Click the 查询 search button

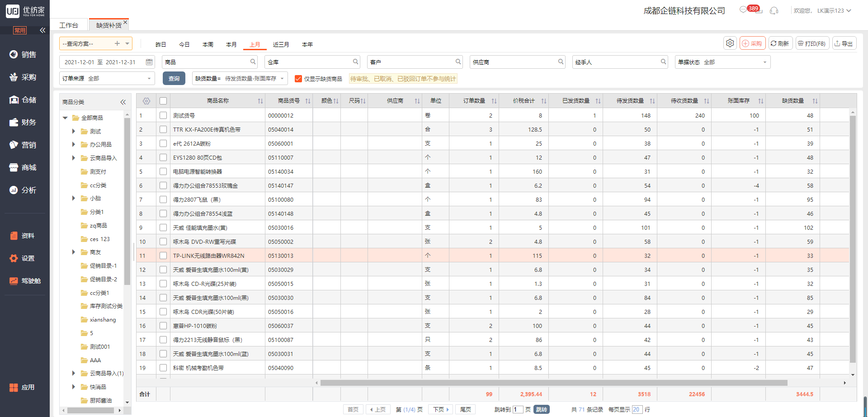(174, 79)
